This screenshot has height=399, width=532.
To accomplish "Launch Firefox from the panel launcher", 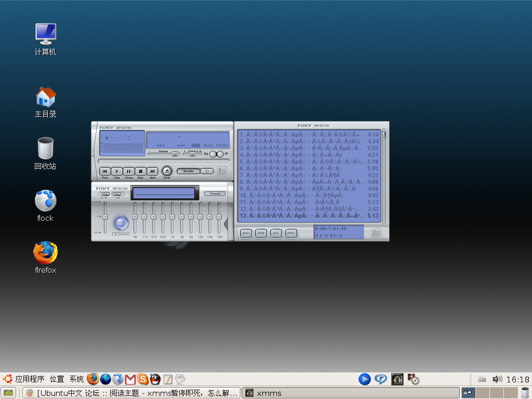I will 93,379.
